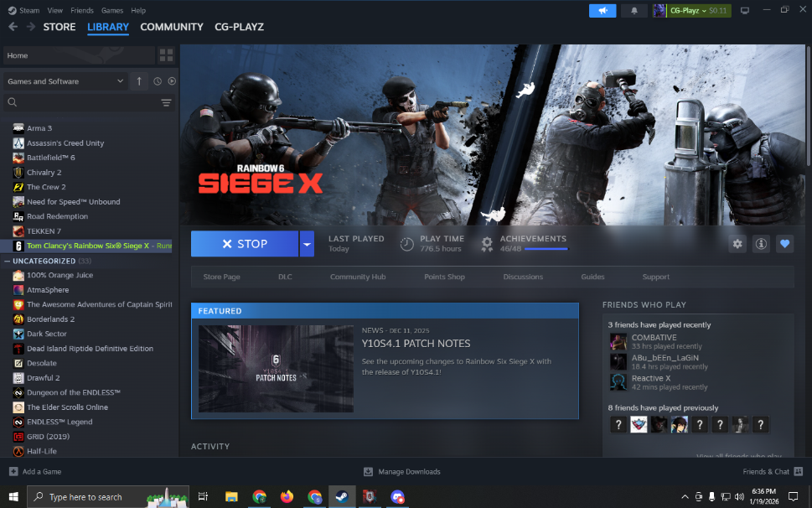Image resolution: width=812 pixels, height=508 pixels.
Task: Open the Windows Start menu
Action: point(13,496)
